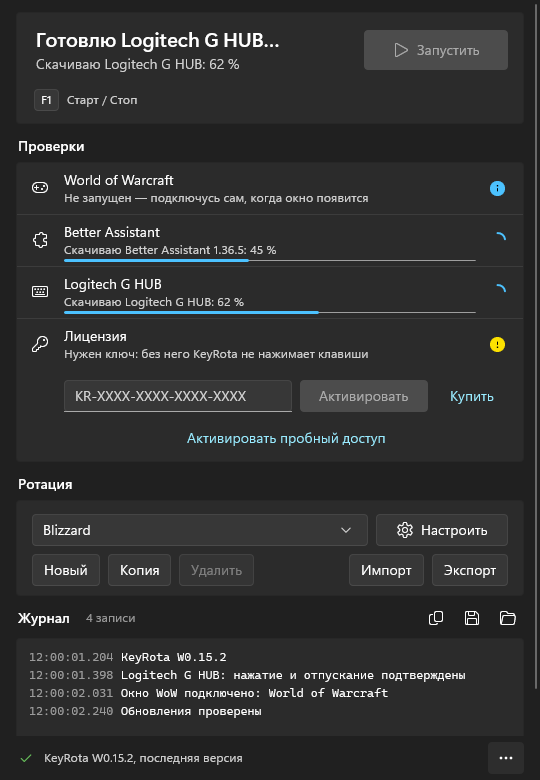This screenshot has width=540, height=780.
Task: Click the '4 записи' journal count
Action: [110, 618]
